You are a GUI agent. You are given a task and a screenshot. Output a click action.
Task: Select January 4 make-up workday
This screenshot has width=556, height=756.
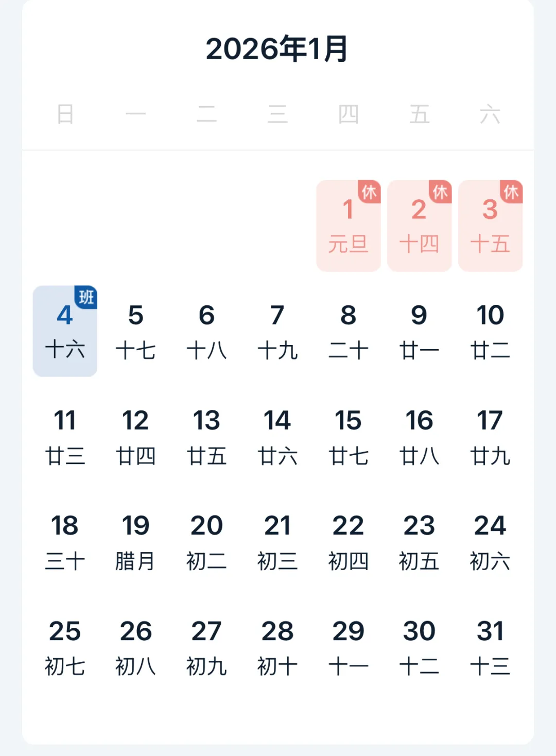65,331
